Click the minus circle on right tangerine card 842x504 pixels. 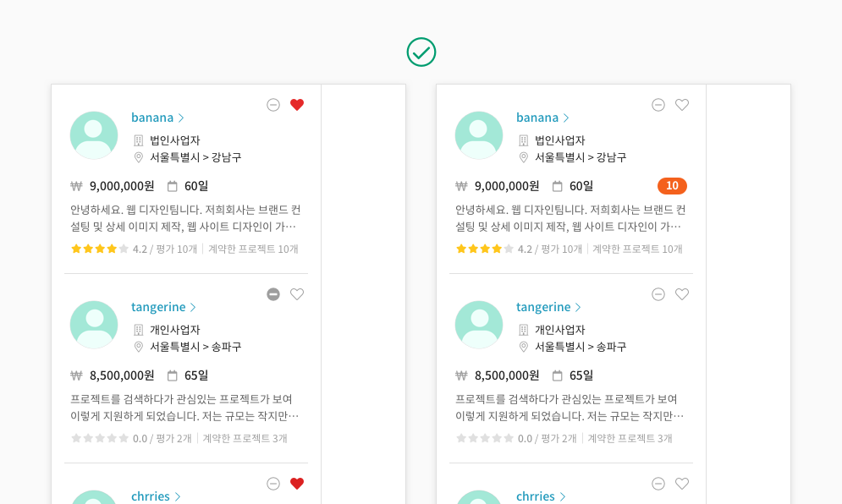click(658, 294)
